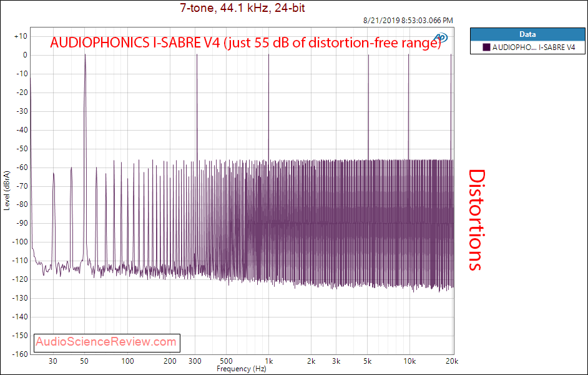The height and width of the screenshot is (375, 588).
Task: Click the "-110" level axis label
Action: tap(19, 261)
